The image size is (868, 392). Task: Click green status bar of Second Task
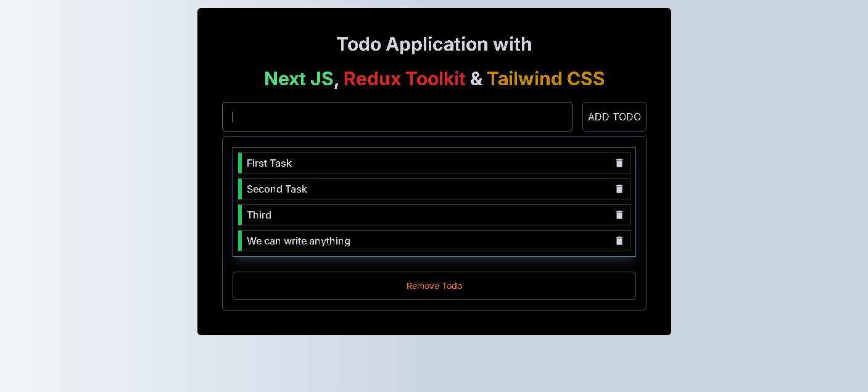point(239,189)
